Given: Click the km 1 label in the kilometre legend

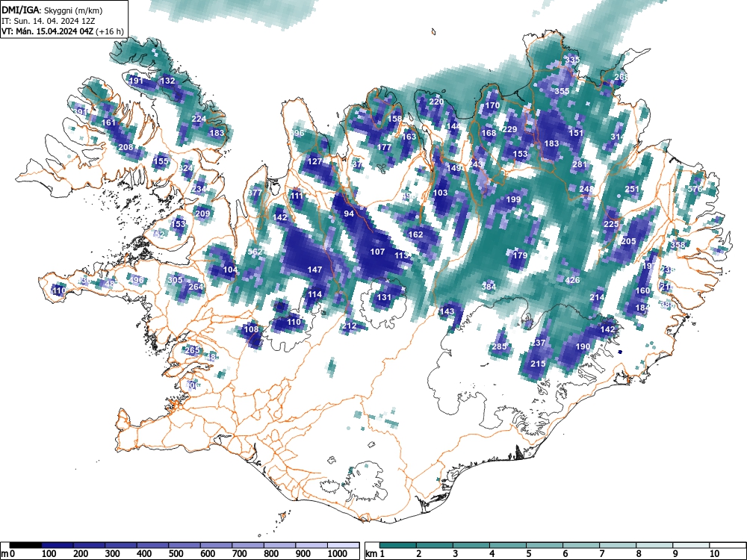Looking at the screenshot, I should [376, 554].
